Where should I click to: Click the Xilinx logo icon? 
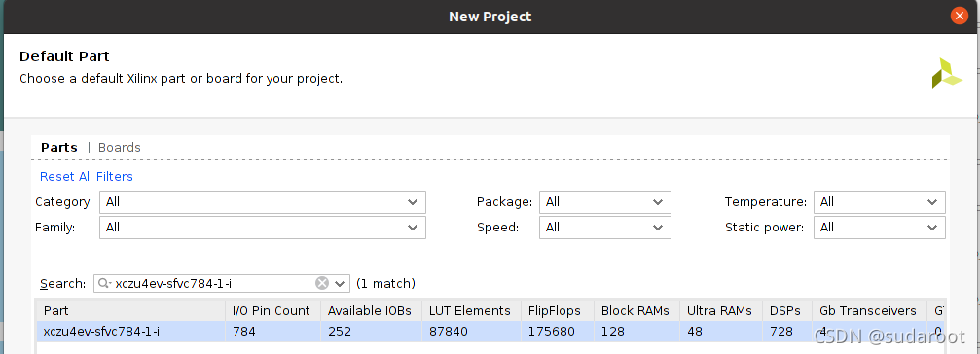pos(946,73)
